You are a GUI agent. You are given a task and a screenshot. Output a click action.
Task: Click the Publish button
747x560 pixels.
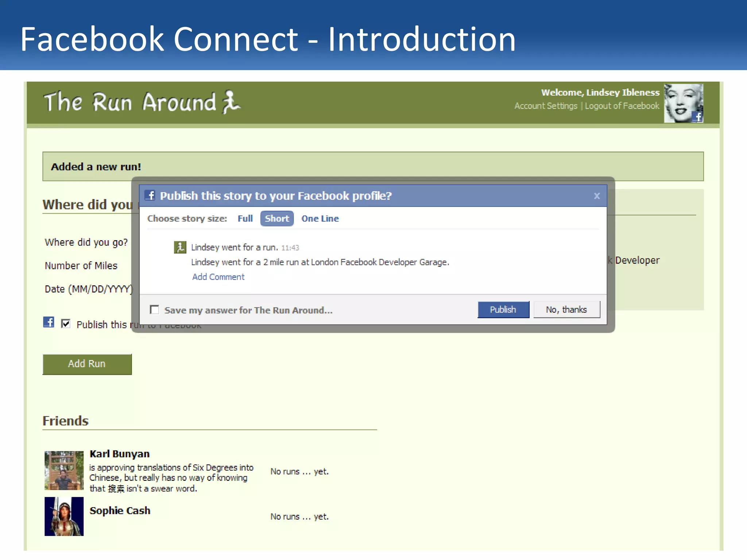tap(503, 310)
